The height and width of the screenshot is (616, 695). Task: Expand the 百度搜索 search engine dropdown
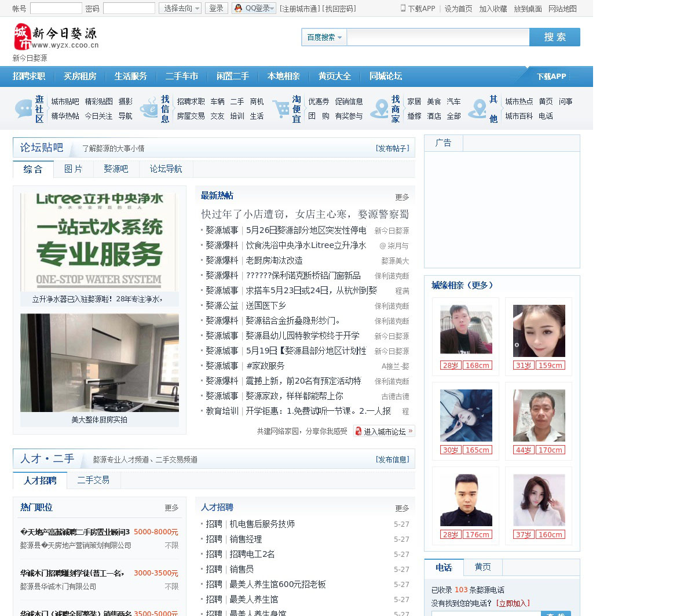324,37
